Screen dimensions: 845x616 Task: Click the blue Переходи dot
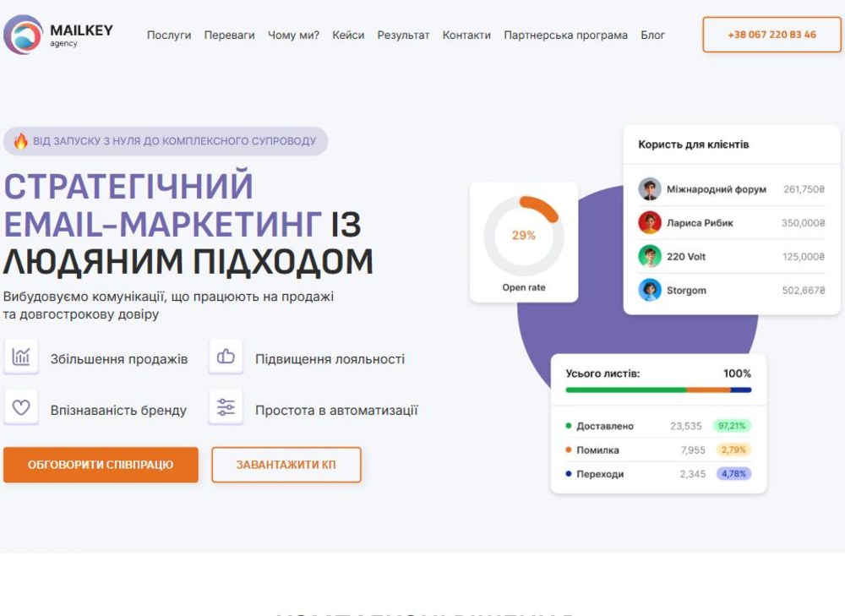pyautogui.click(x=569, y=474)
